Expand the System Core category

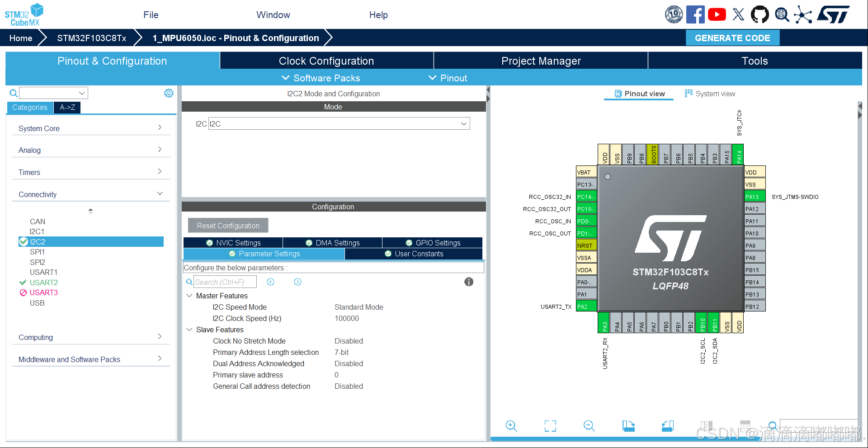[90, 128]
